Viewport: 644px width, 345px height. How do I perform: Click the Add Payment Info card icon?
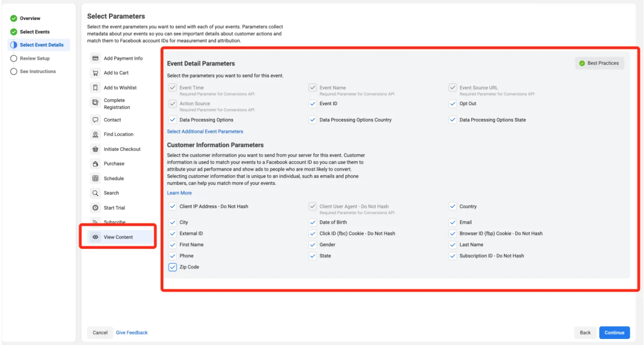click(x=95, y=59)
